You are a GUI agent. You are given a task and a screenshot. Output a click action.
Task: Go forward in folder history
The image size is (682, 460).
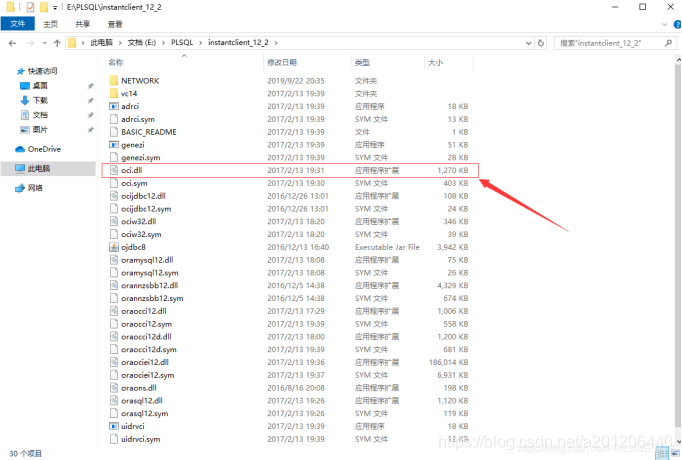[x=30, y=43]
